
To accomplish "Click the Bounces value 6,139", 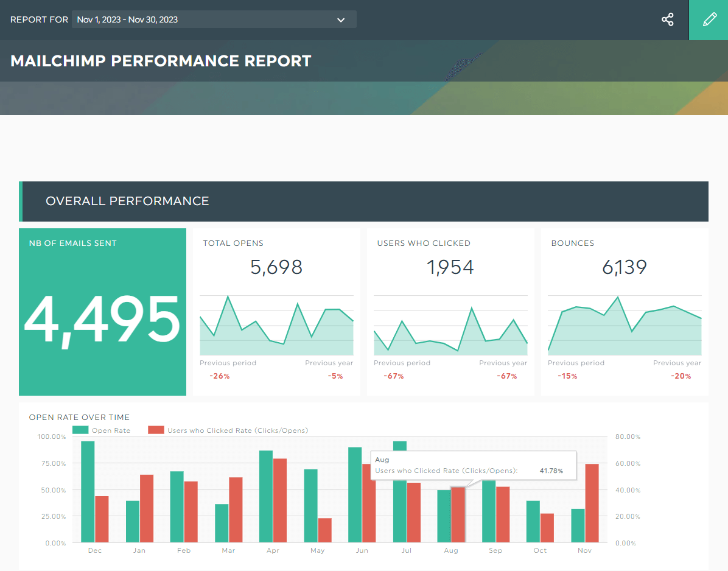I will (x=625, y=267).
